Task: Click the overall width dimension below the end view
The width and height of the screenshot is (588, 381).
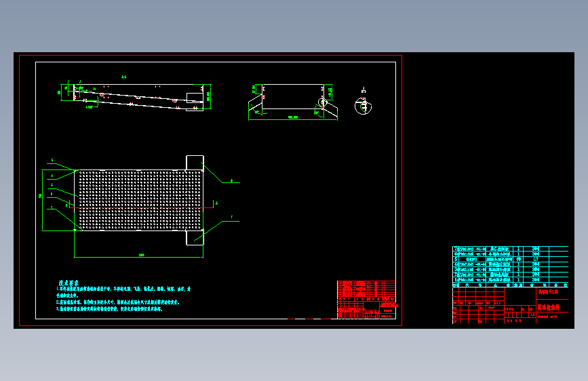Action: [x=293, y=118]
